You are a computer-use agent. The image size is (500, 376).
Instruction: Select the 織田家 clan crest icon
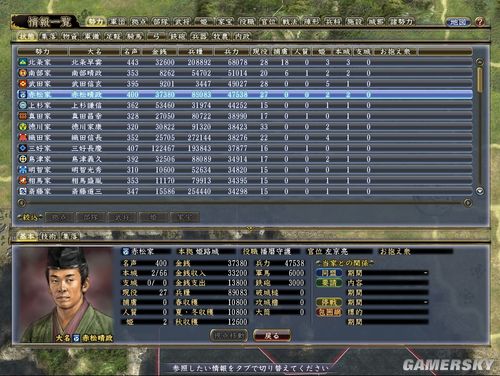22,137
